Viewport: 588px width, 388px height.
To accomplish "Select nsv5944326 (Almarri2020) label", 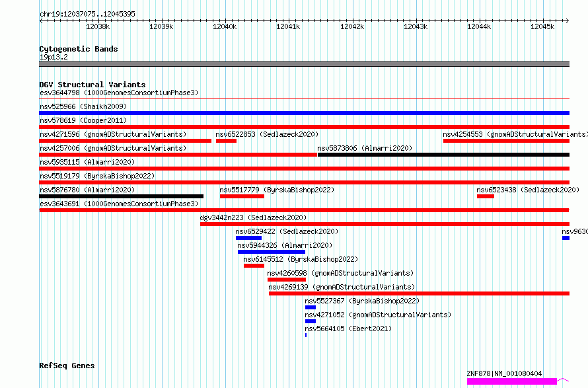I will pyautogui.click(x=285, y=245).
